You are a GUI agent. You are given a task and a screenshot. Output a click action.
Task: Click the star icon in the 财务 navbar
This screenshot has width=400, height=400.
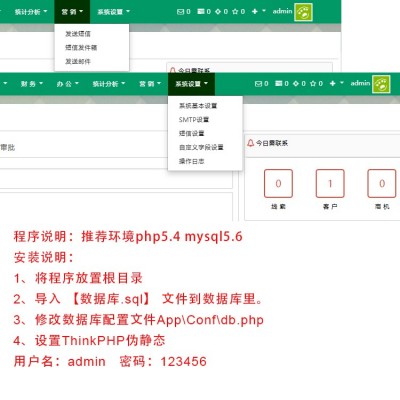point(313,84)
